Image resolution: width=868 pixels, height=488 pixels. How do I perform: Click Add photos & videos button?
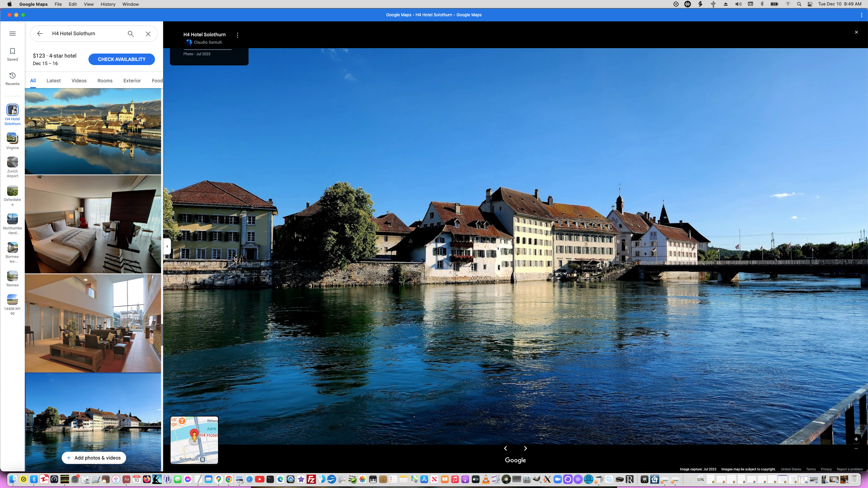pyautogui.click(x=94, y=458)
